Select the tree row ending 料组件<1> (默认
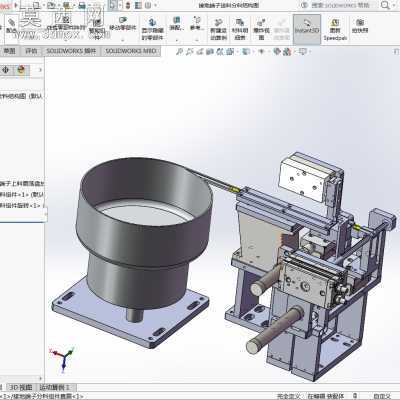400x400 pixels. pyautogui.click(x=22, y=194)
